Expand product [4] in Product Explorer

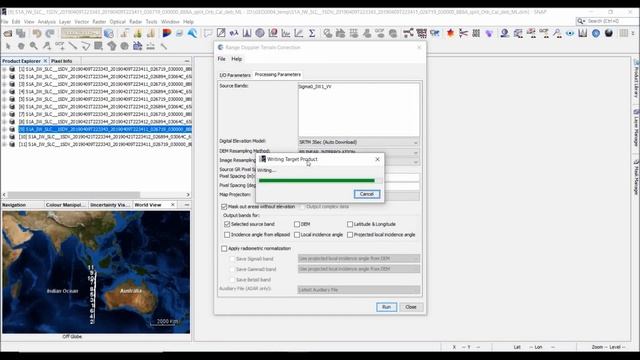4,92
